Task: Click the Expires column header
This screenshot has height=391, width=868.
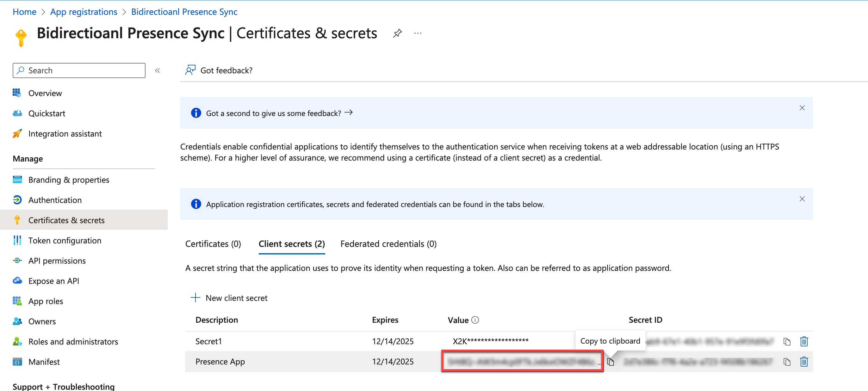Action: [385, 320]
